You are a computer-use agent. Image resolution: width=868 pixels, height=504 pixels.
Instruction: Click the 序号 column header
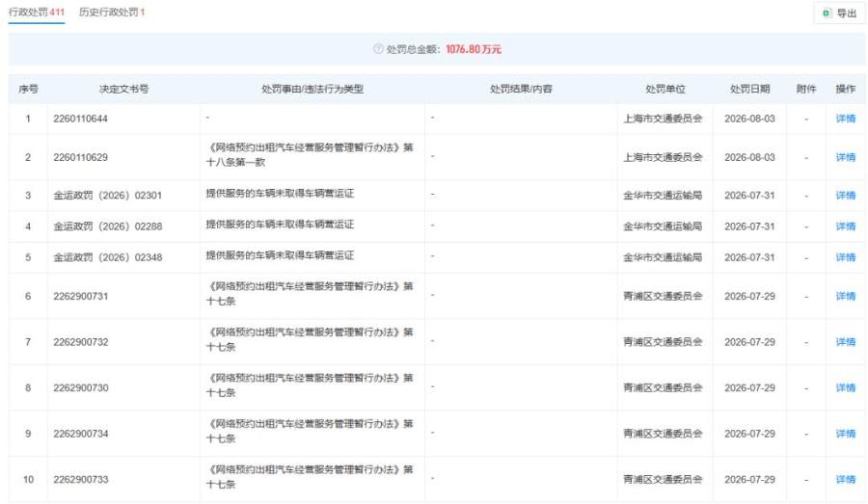[28, 89]
